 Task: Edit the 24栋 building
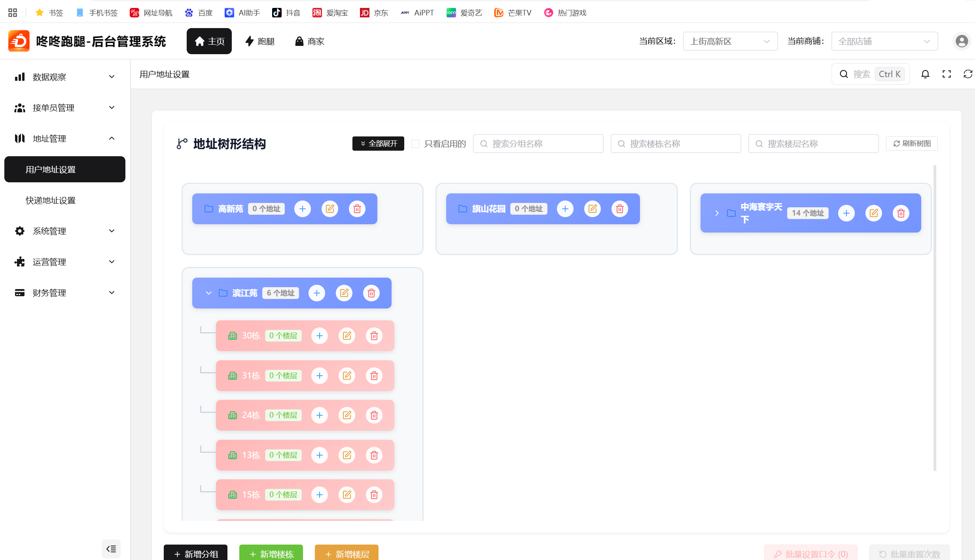347,415
